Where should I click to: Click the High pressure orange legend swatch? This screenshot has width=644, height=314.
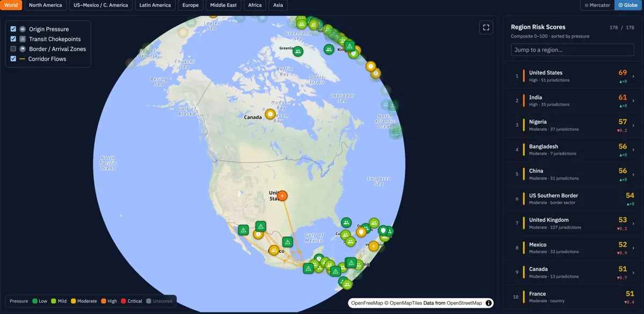104,301
